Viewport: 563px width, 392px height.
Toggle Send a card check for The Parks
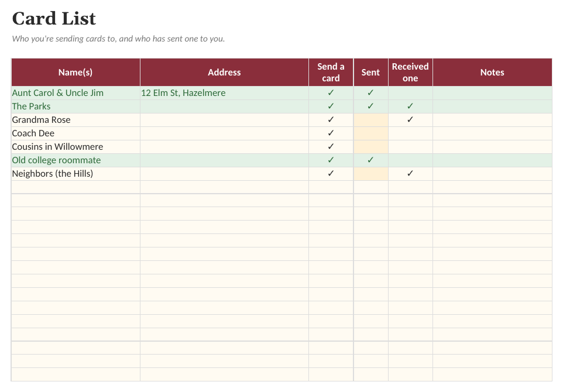click(331, 106)
